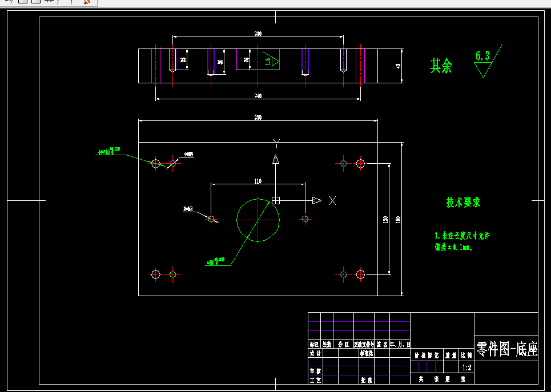
Task: Select the 签名 title block cell
Action: [x=382, y=345]
